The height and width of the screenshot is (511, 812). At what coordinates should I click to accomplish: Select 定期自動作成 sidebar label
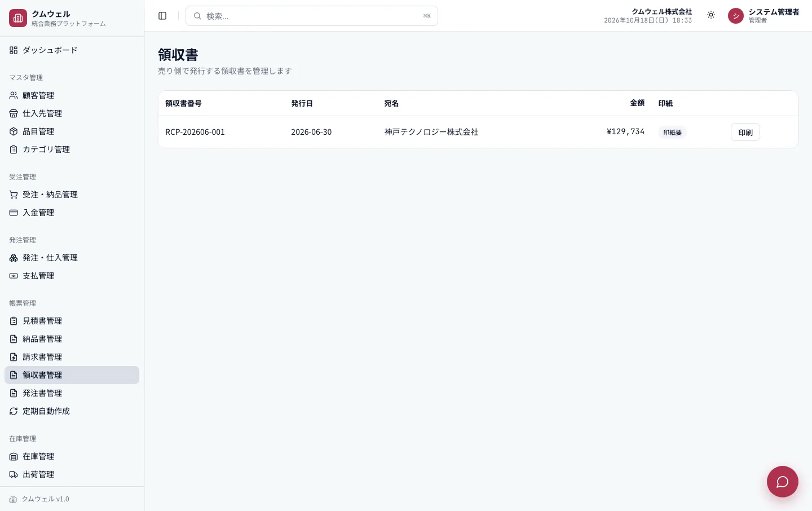pyautogui.click(x=46, y=411)
